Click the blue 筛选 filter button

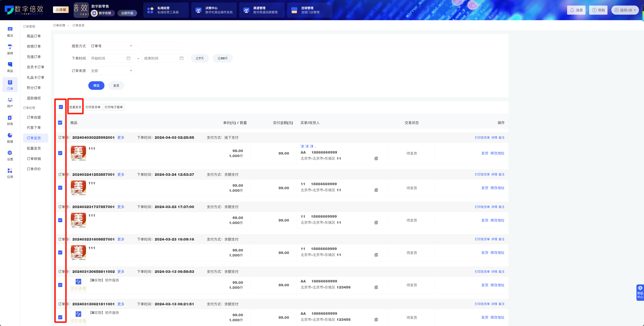coord(96,85)
